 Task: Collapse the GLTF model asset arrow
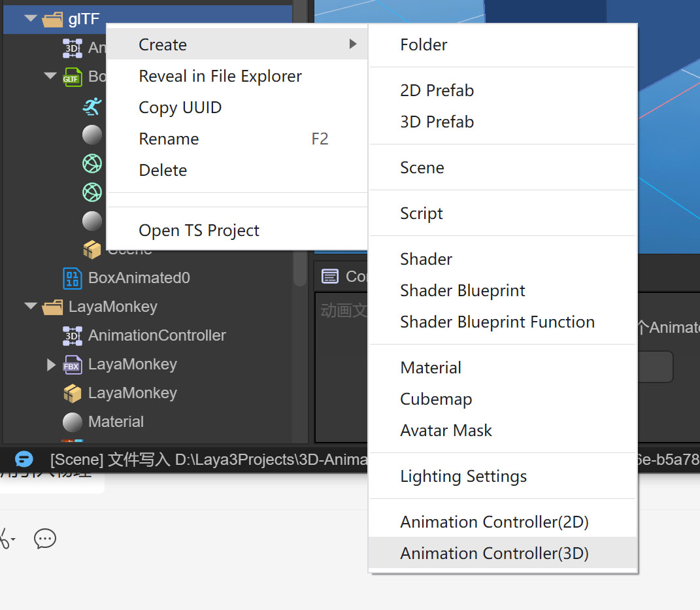coord(50,76)
